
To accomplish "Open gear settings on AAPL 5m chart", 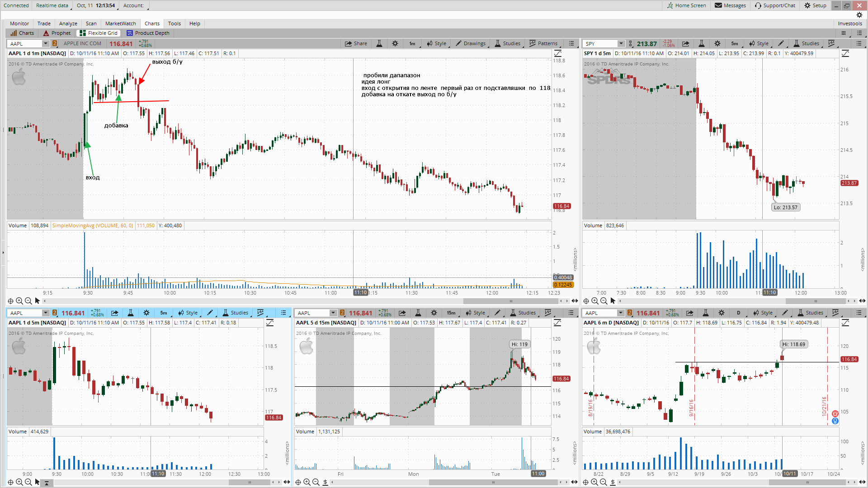I will tap(146, 313).
